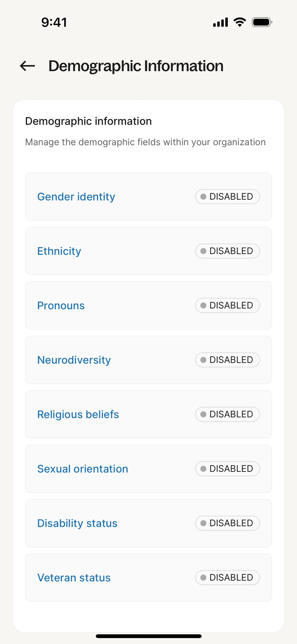Open the Pronouns field settings
This screenshot has height=644, width=297.
click(61, 305)
